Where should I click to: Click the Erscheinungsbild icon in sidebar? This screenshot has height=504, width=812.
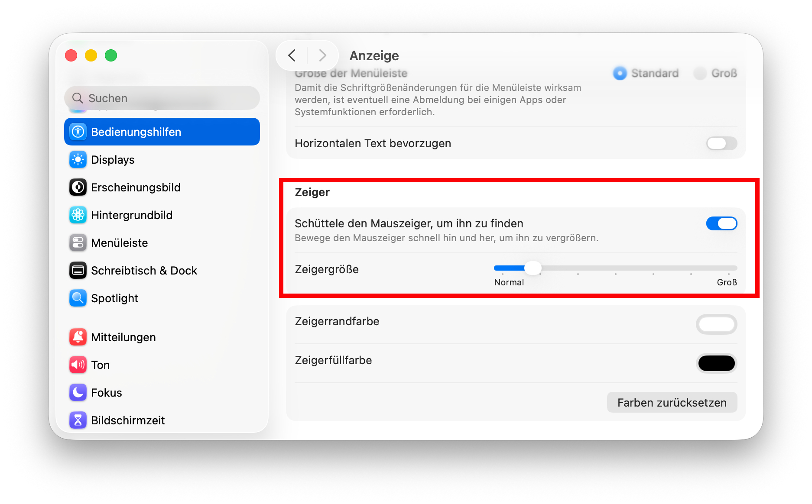pyautogui.click(x=78, y=187)
